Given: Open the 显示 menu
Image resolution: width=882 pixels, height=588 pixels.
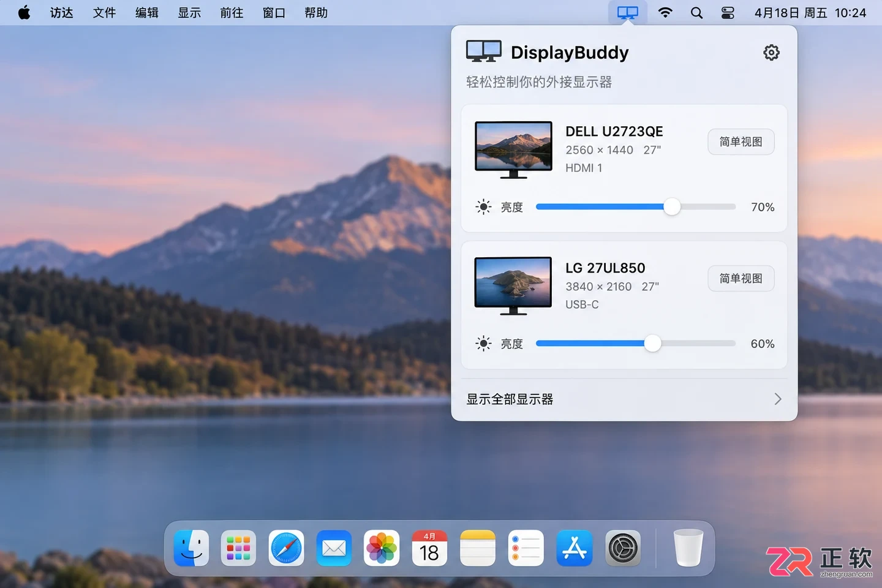Looking at the screenshot, I should (189, 13).
